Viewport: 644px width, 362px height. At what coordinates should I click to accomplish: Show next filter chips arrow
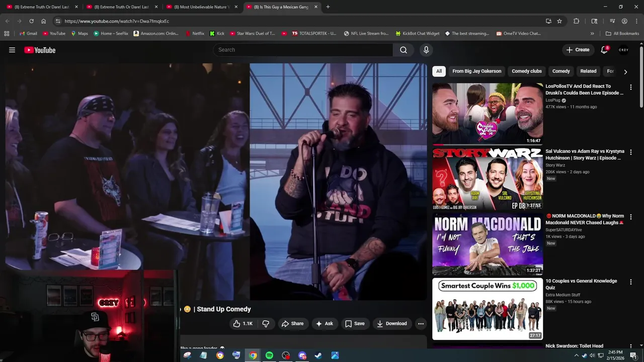[x=625, y=72]
